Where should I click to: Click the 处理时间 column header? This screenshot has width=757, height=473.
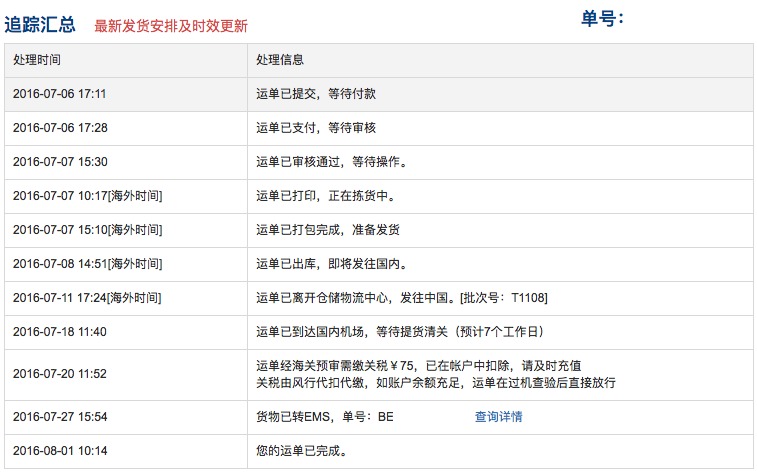point(37,60)
